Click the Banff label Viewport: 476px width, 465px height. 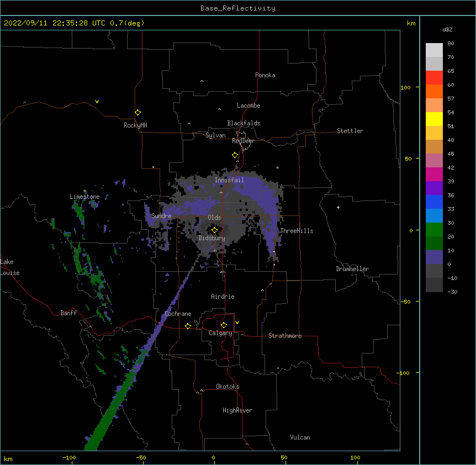pos(68,313)
